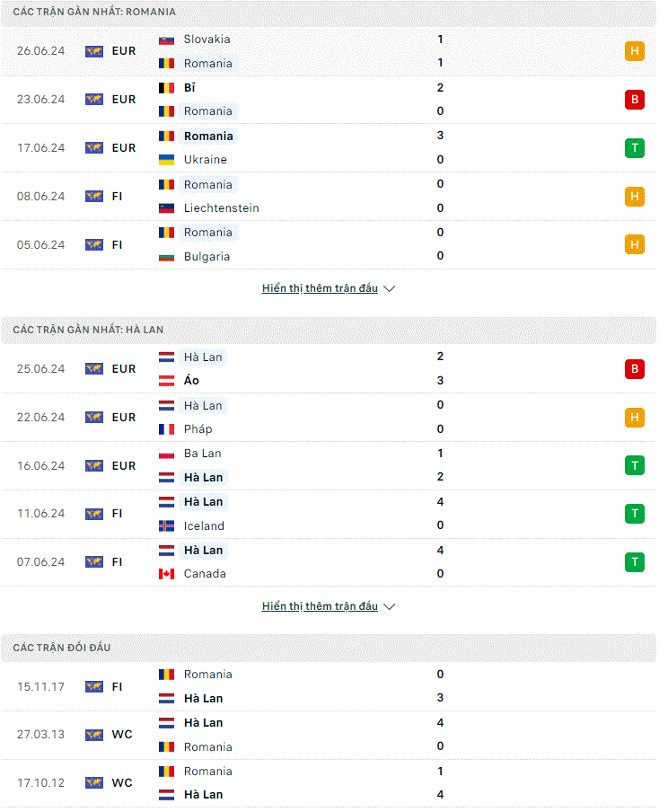The image size is (668, 812).
Task: Click the red B badge for Bỉ vs Romania
Action: (x=635, y=100)
